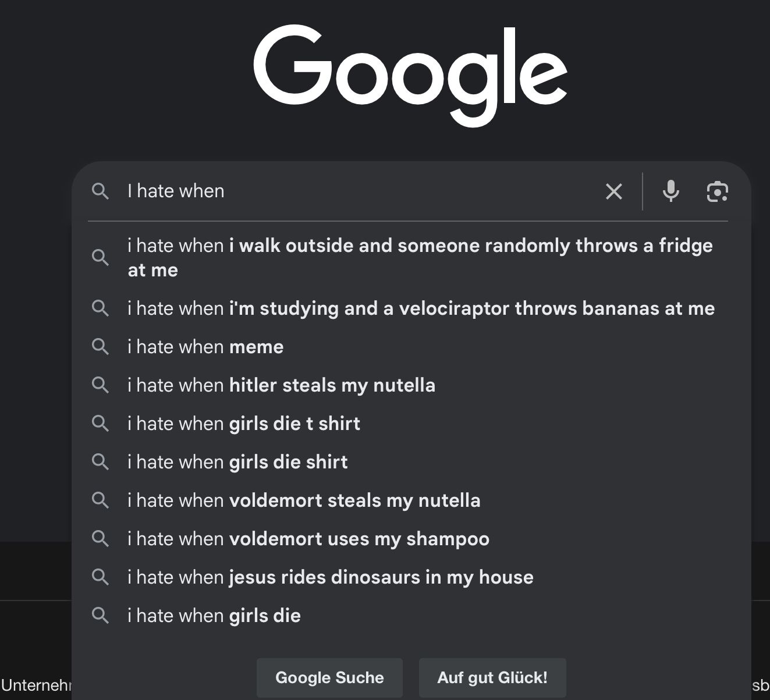Click magnifier icon beside 'jesus rides dinosaurs' suggestion
Screen dimensions: 770x700
click(100, 577)
